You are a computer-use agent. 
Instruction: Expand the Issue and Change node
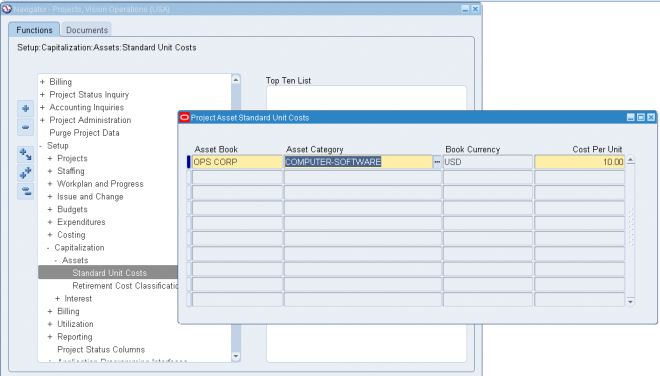50,197
